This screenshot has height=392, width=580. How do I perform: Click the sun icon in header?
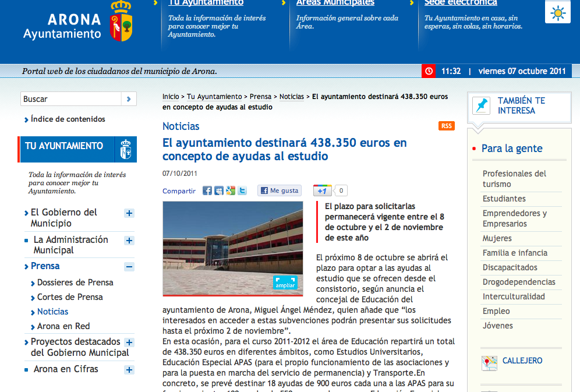click(557, 12)
